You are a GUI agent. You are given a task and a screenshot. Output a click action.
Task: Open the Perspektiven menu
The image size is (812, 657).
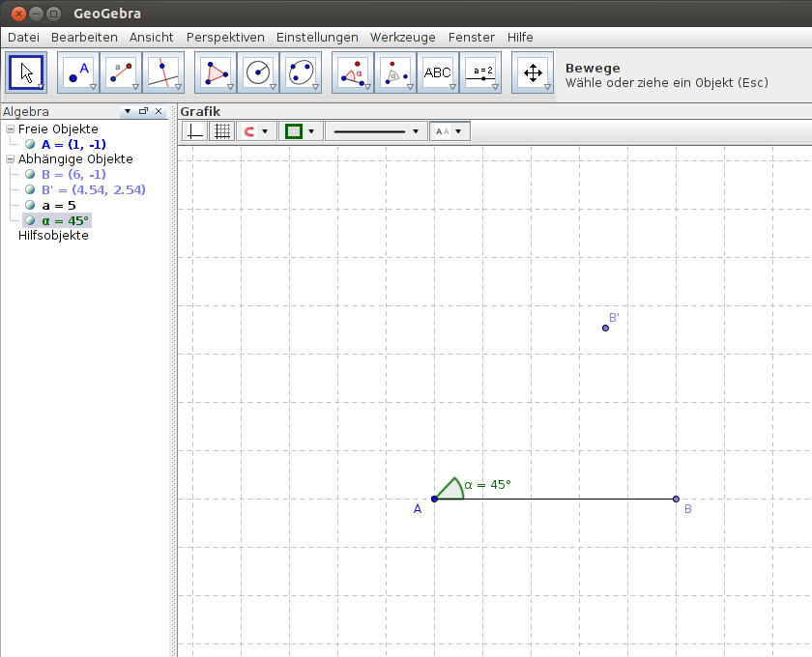point(225,38)
